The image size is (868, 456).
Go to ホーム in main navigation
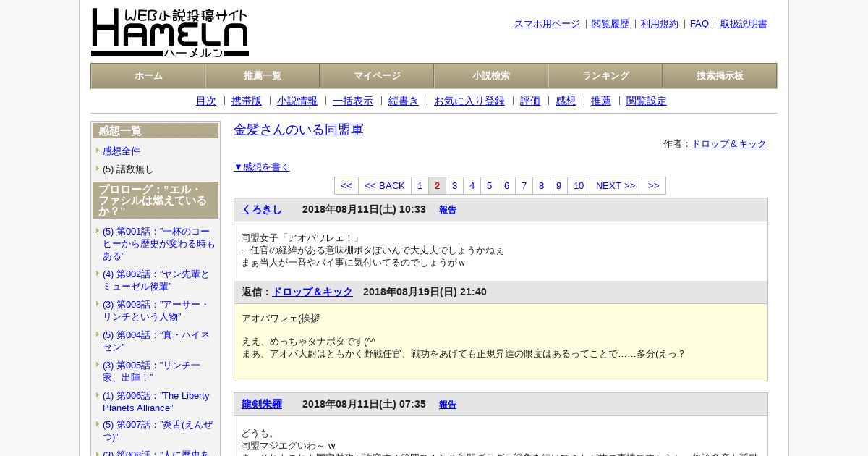point(148,75)
